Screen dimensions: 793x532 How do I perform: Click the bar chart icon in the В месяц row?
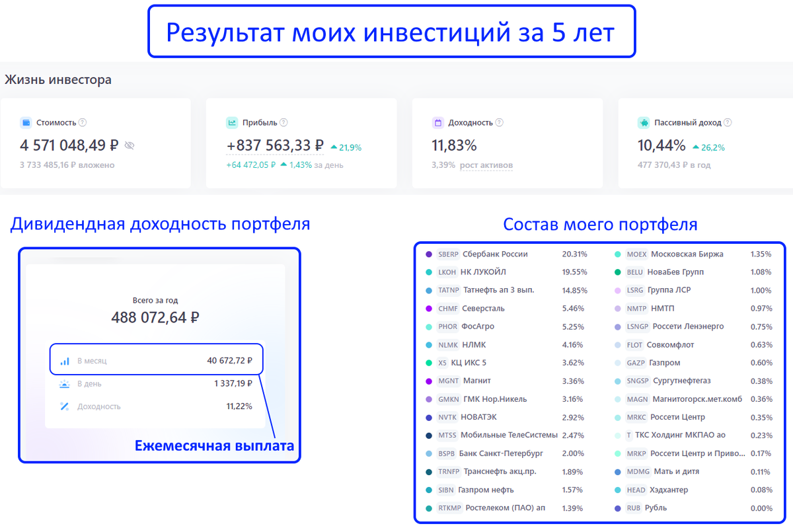(x=65, y=361)
